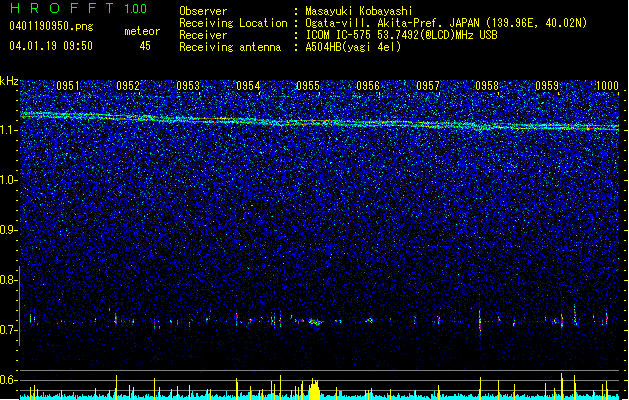Viewport: 629px width, 400px height.
Task: Click the 0954 time marker
Action: point(248,86)
